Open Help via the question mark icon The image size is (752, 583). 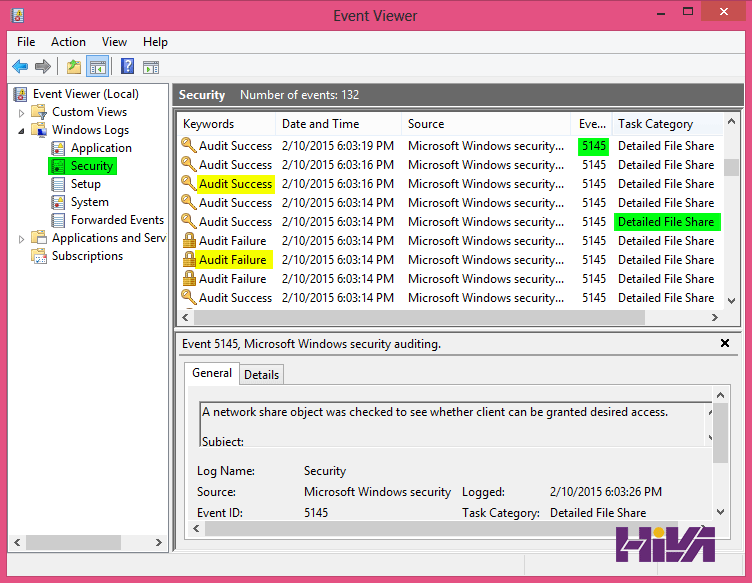128,66
